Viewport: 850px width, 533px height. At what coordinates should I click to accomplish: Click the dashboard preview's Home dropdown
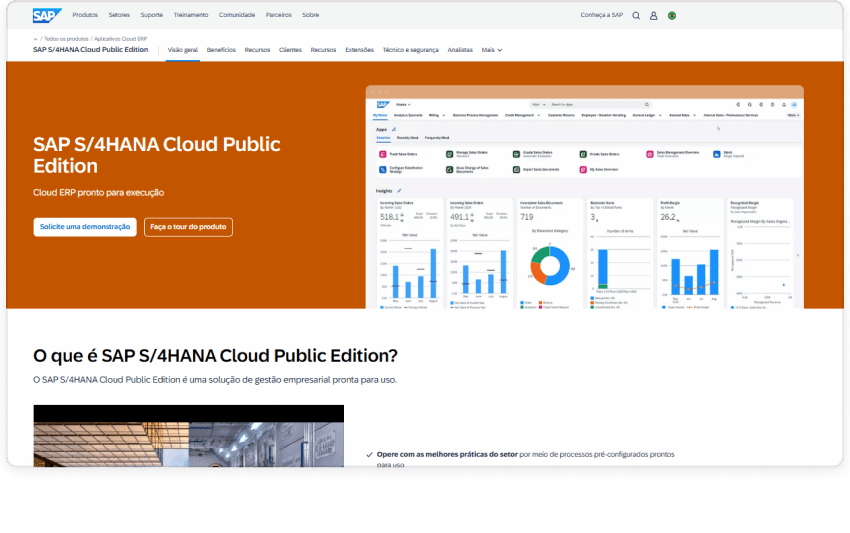(403, 105)
